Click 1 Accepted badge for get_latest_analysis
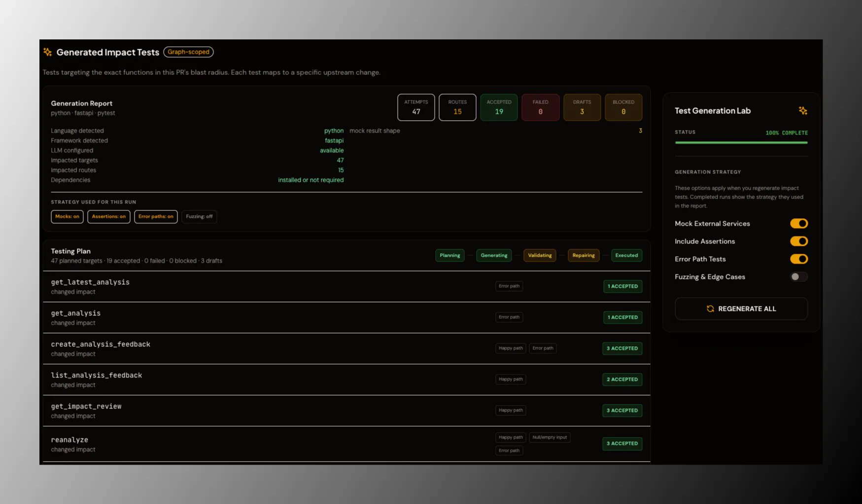Viewport: 862px width, 504px height. coord(622,286)
